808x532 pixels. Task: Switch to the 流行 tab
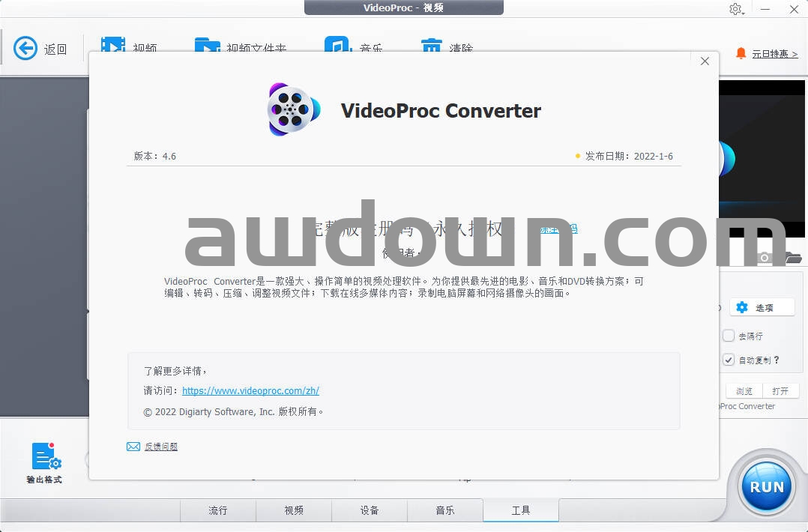tap(217, 510)
